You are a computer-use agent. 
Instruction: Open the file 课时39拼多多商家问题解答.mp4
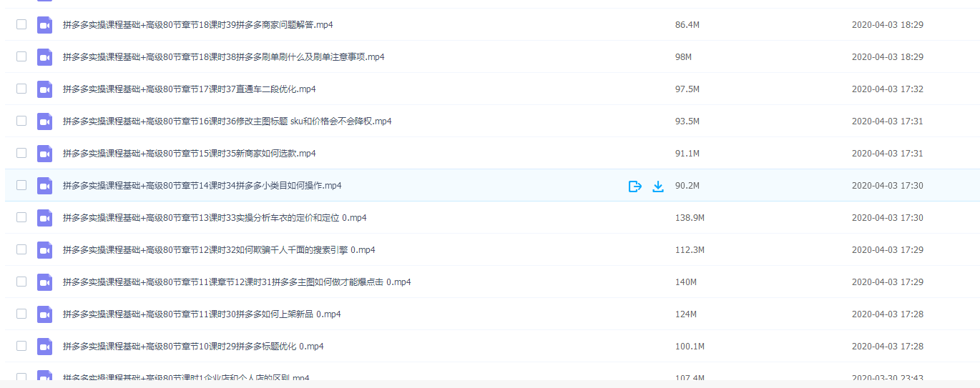198,25
